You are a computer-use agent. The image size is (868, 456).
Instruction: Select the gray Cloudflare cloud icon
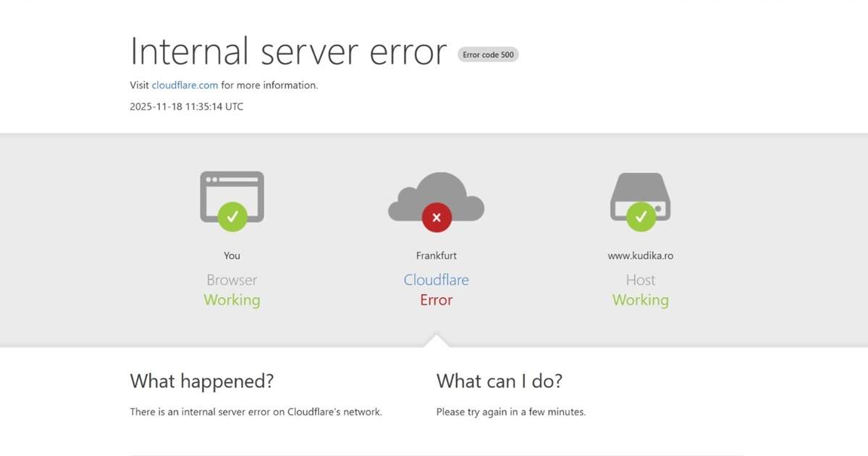coord(436,195)
